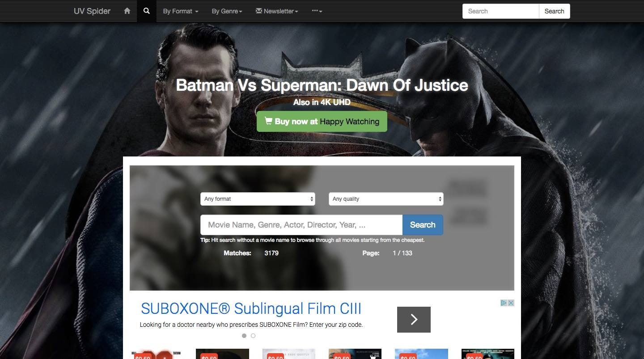
Task: Click the AdChoices info icon
Action: tap(504, 303)
